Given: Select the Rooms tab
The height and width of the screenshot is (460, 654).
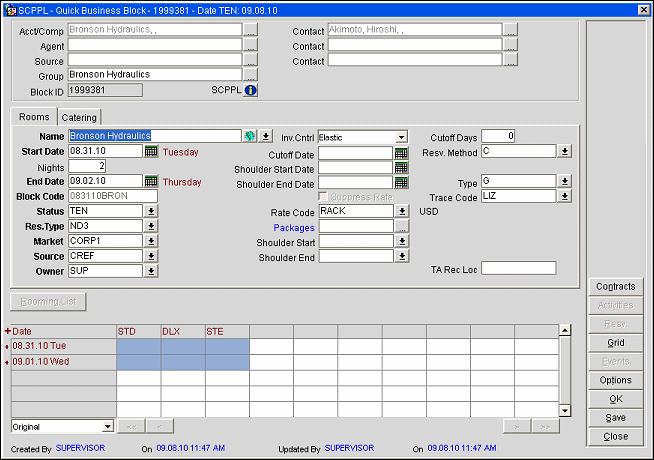Looking at the screenshot, I should [x=34, y=118].
